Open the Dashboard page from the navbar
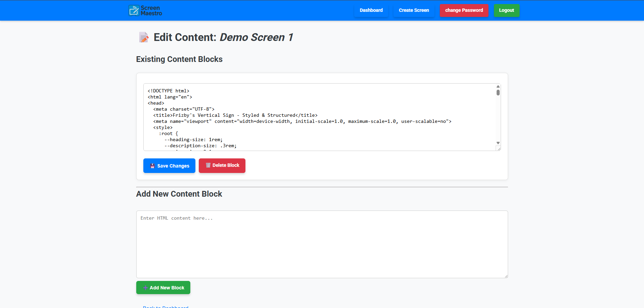This screenshot has height=308, width=644. click(371, 10)
